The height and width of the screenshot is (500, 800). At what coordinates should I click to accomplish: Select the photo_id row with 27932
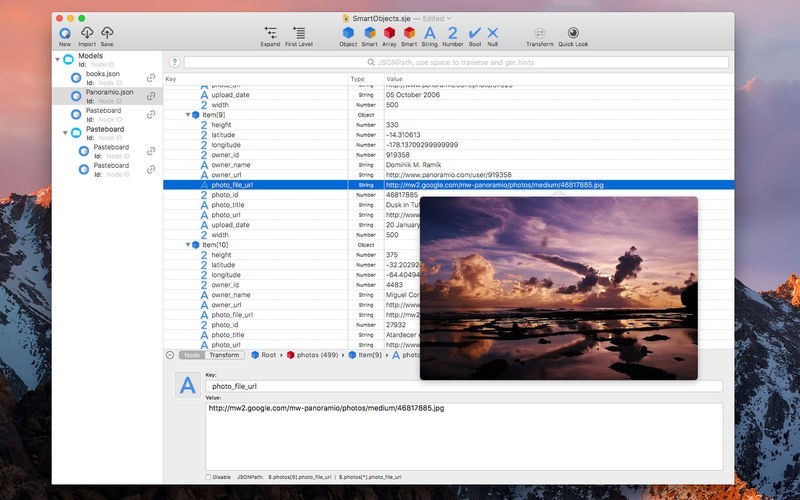291,324
